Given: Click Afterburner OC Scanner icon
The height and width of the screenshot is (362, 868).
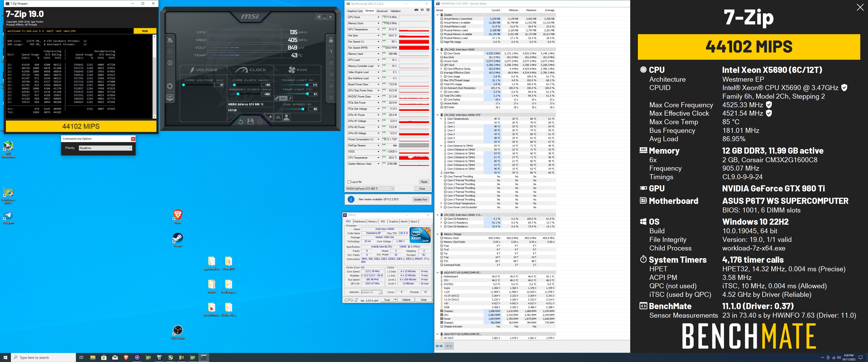Looking at the screenshot, I should click(x=170, y=40).
